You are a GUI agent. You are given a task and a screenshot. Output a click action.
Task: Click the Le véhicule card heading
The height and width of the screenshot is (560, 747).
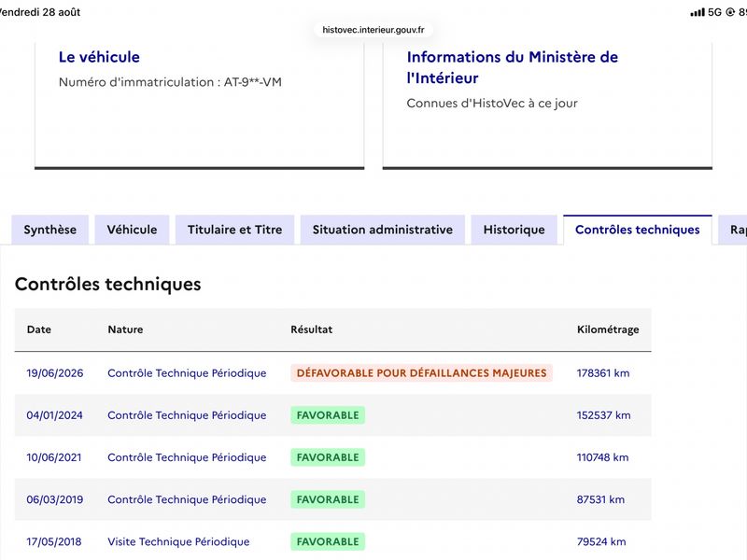click(99, 57)
